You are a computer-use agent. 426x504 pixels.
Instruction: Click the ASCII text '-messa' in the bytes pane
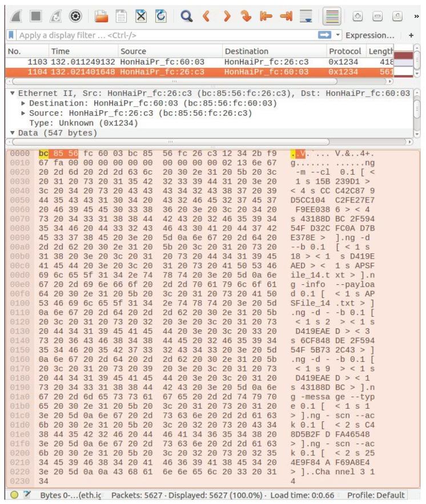(x=315, y=397)
